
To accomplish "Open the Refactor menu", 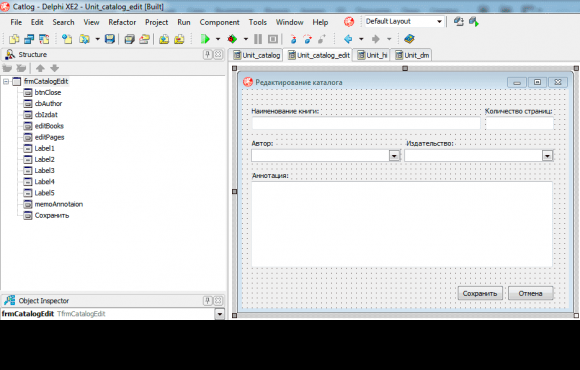I will pos(122,22).
